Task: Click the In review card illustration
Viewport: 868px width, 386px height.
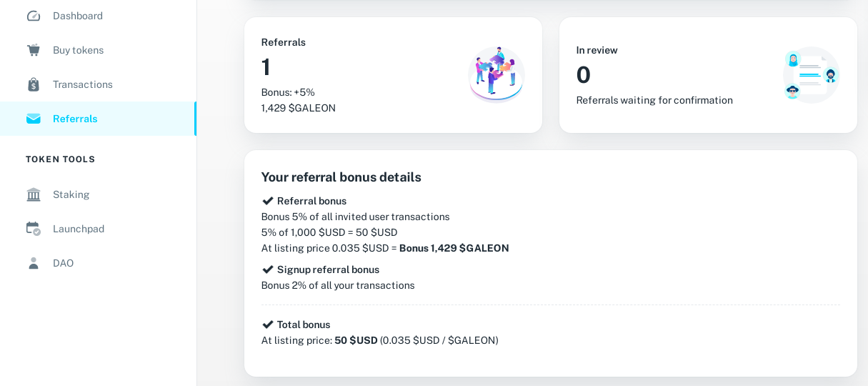Action: [811, 74]
